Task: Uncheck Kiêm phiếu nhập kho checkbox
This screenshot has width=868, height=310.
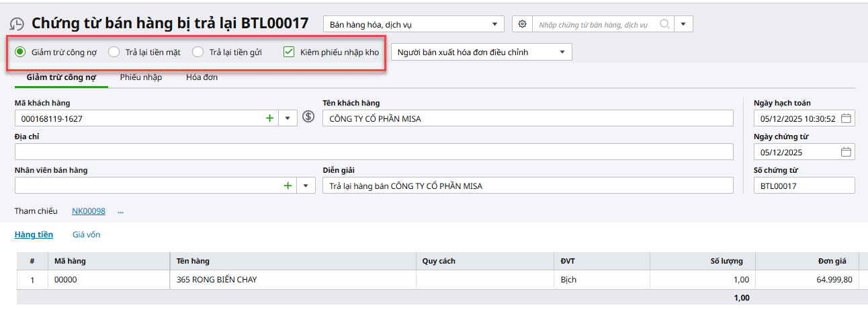Action: tap(289, 52)
